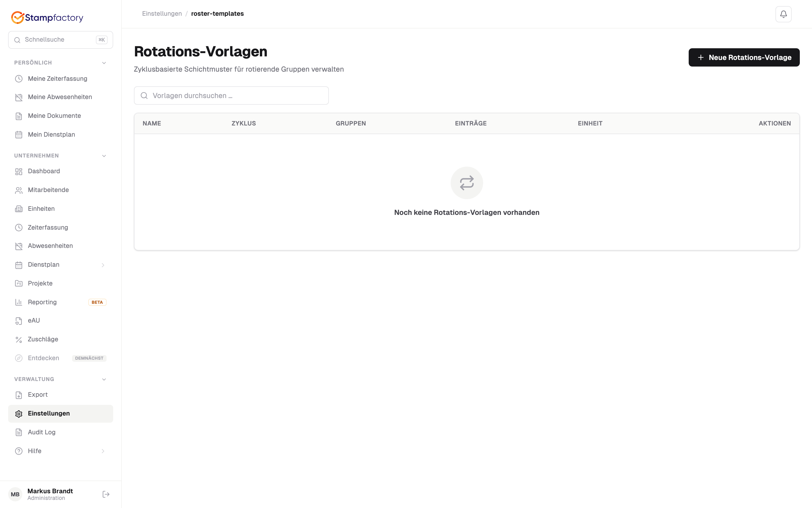The image size is (812, 508).
Task: Click the eAU document icon
Action: [x=19, y=321]
